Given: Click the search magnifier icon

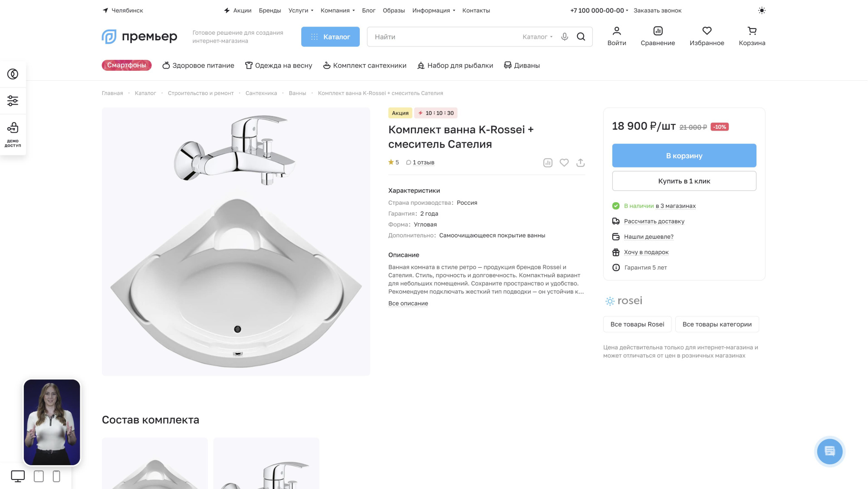Looking at the screenshot, I should [x=581, y=37].
